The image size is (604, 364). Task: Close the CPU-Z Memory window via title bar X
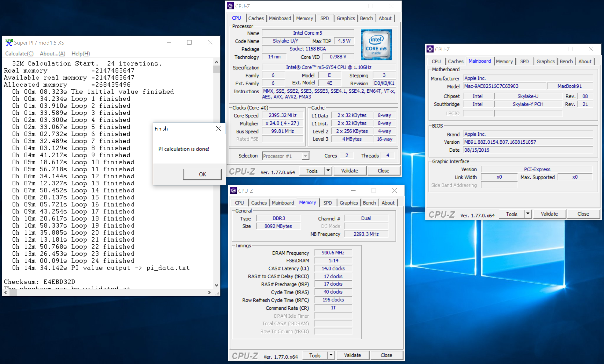[394, 190]
